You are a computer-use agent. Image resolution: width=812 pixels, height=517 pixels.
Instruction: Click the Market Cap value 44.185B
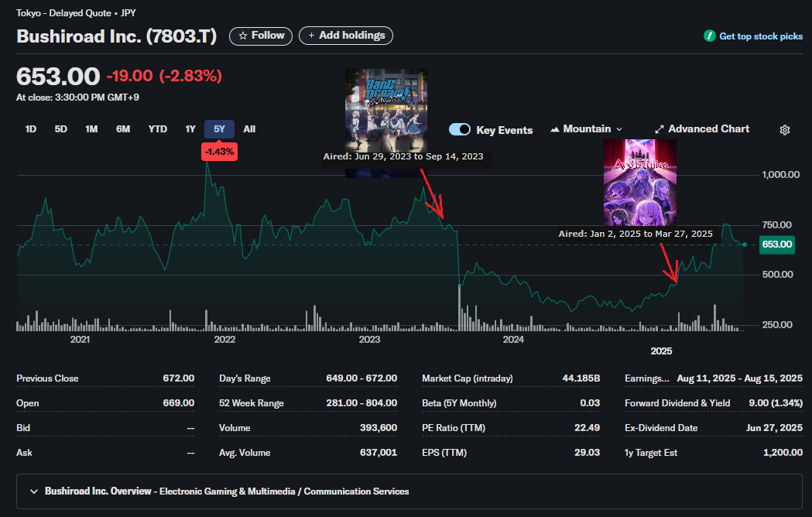581,378
